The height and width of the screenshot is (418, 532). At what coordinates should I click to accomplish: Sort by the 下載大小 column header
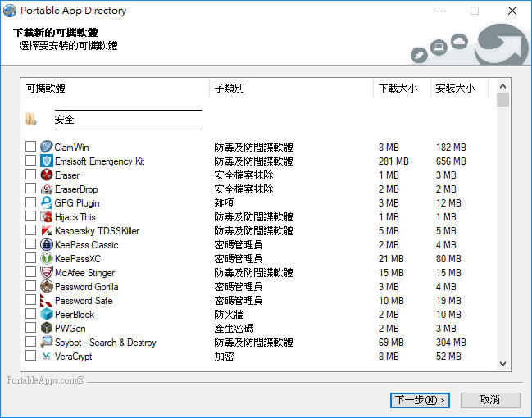point(402,89)
